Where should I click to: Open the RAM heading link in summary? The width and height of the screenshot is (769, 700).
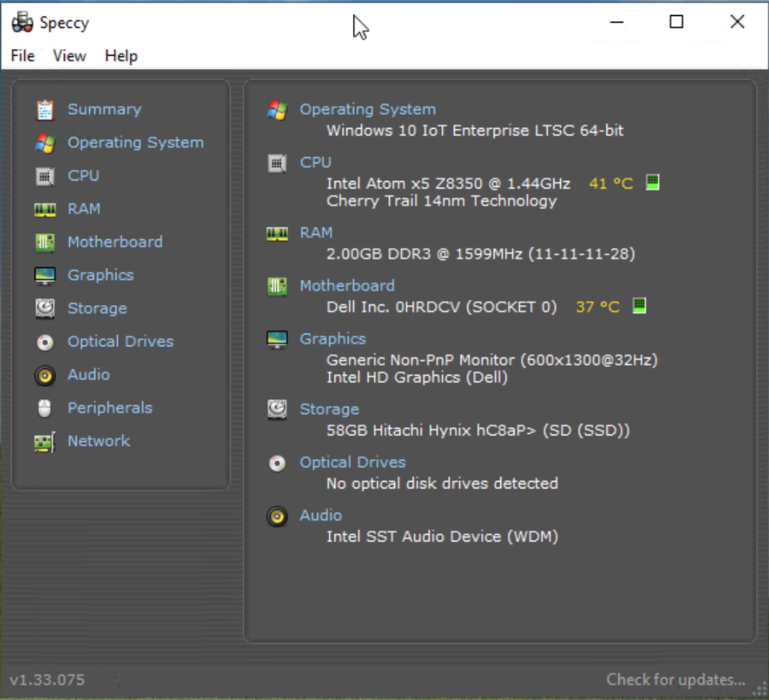tap(317, 232)
